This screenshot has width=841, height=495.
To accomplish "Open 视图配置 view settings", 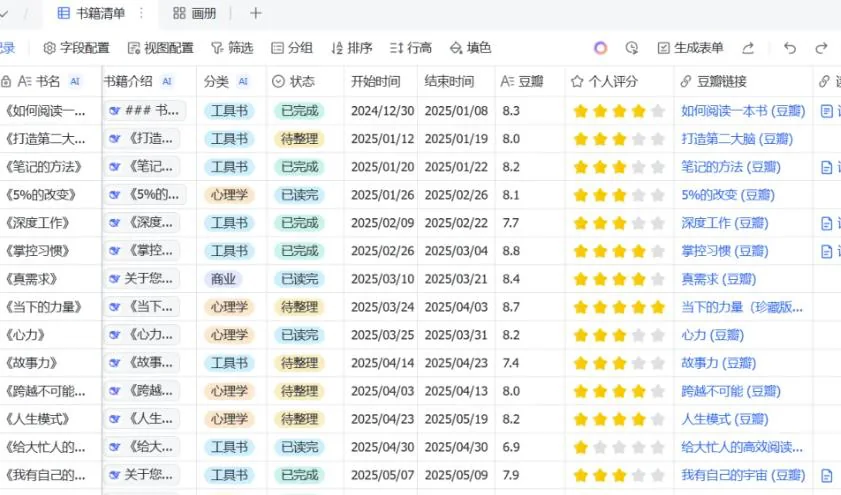I will pos(160,48).
